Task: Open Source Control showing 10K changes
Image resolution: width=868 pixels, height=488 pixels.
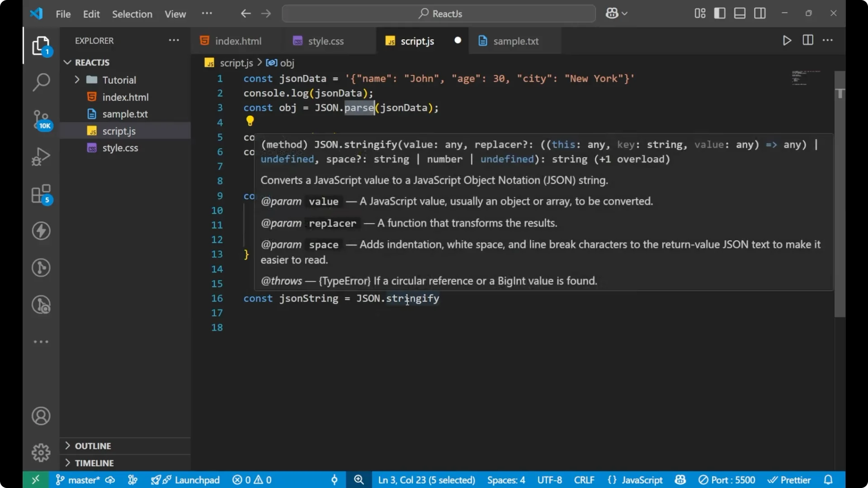Action: 41,119
